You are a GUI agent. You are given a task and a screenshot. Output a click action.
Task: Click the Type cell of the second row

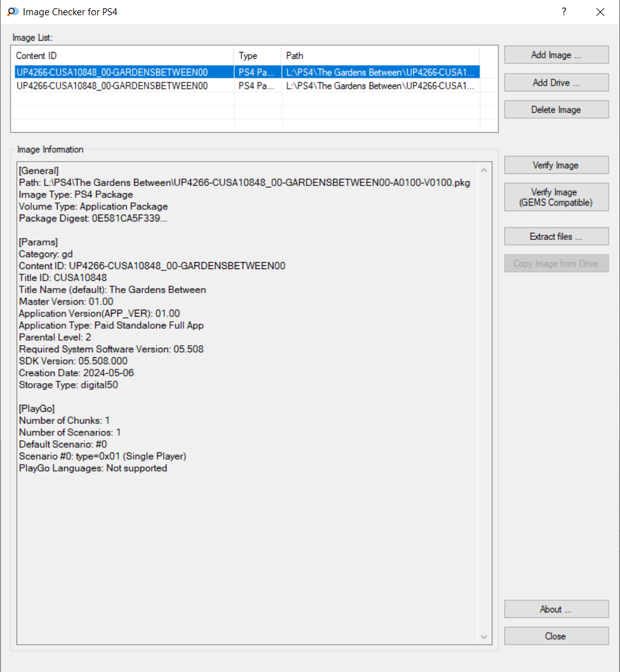[x=258, y=86]
